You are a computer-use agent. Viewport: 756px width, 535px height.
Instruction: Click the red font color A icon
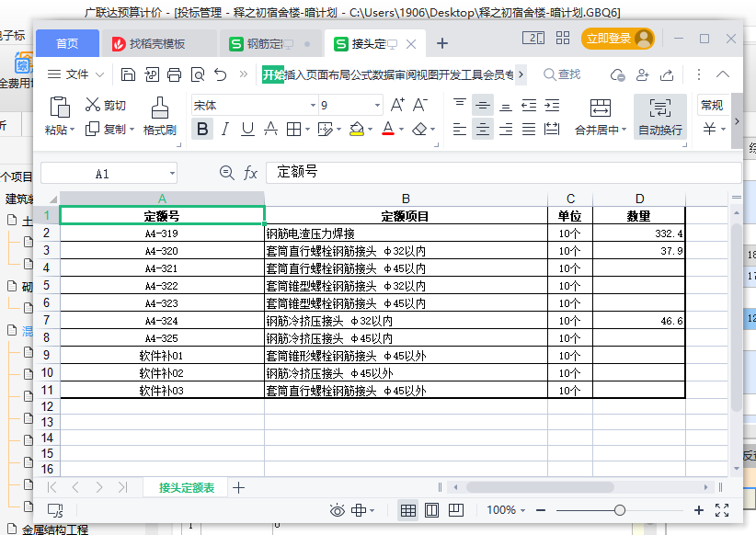pos(388,130)
